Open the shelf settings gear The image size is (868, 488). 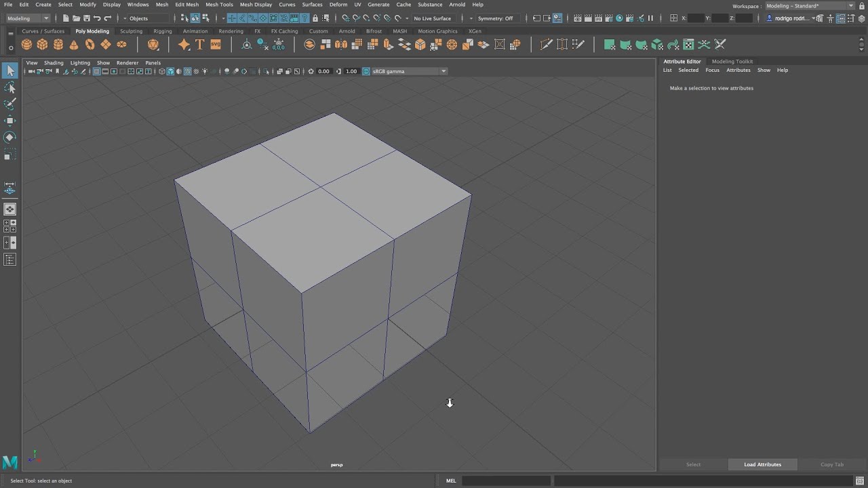(11, 48)
